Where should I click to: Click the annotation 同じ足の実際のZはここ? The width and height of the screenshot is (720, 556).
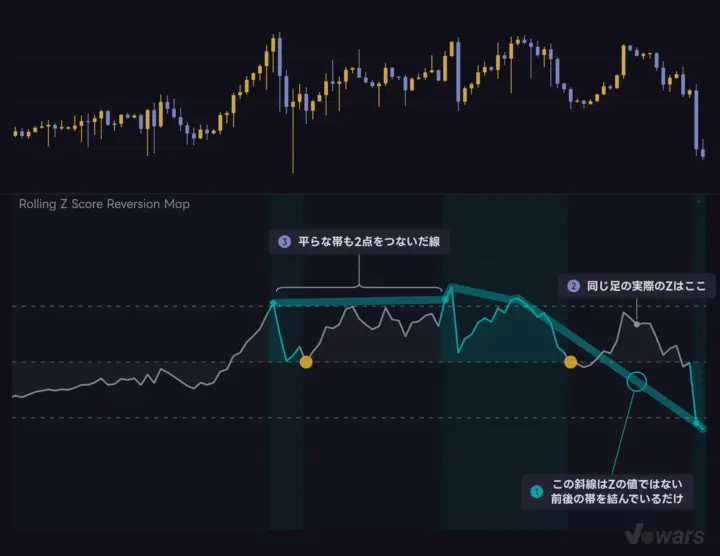pyautogui.click(x=646, y=286)
